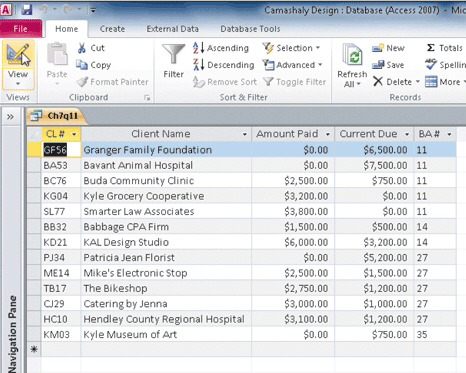
Task: Click the $5,200.00 current due cell
Action: [x=374, y=257]
